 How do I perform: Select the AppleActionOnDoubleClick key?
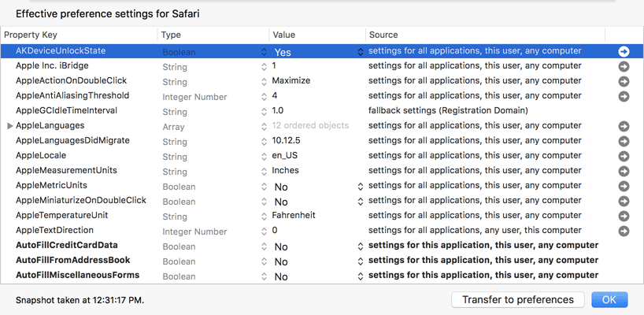72,80
